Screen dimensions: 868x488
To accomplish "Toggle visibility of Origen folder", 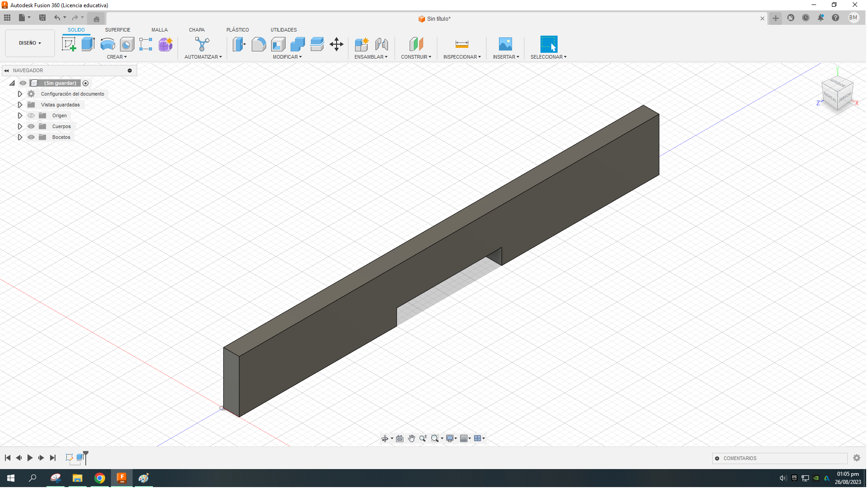I will tap(31, 116).
